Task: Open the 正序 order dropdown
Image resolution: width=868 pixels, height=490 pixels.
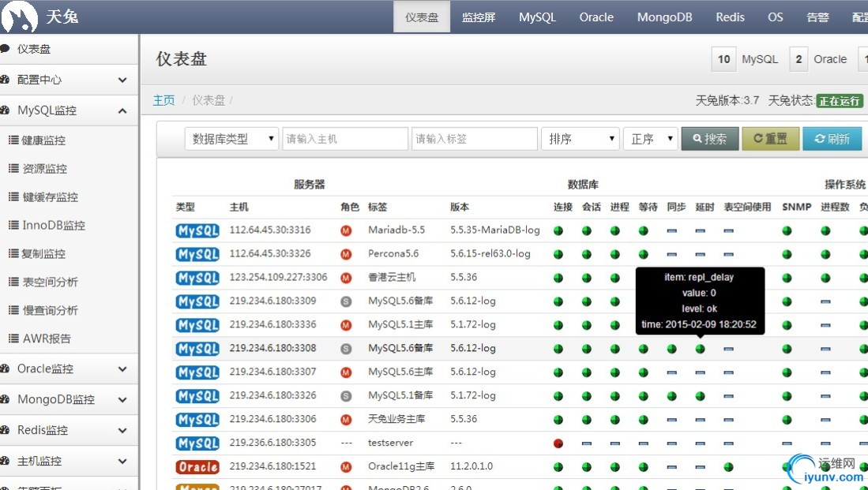Action: click(650, 139)
